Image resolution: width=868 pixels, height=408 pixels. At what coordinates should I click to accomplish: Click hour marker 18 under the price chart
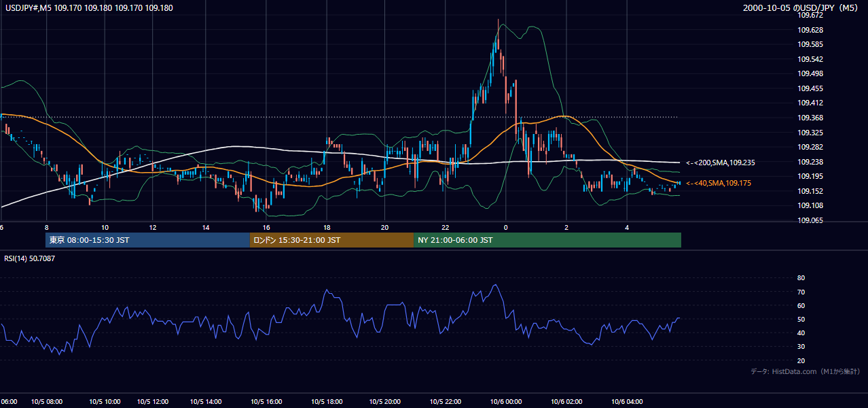327,228
